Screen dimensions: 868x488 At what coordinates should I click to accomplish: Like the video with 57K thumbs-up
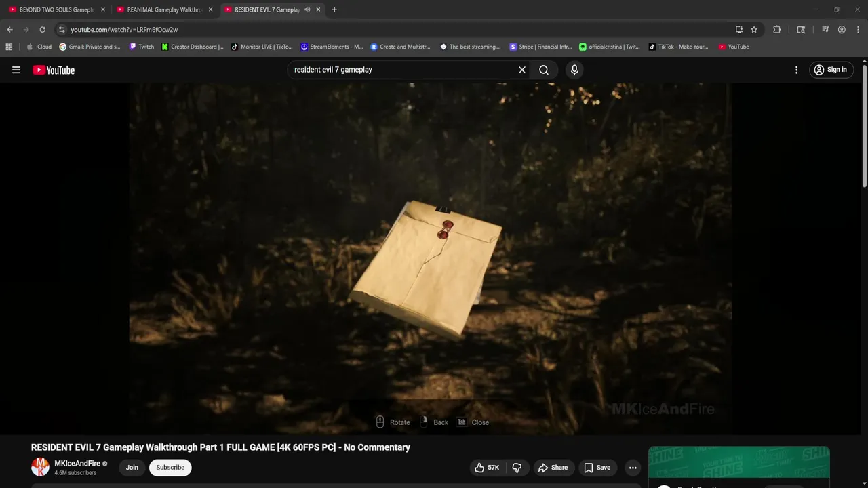pyautogui.click(x=487, y=468)
